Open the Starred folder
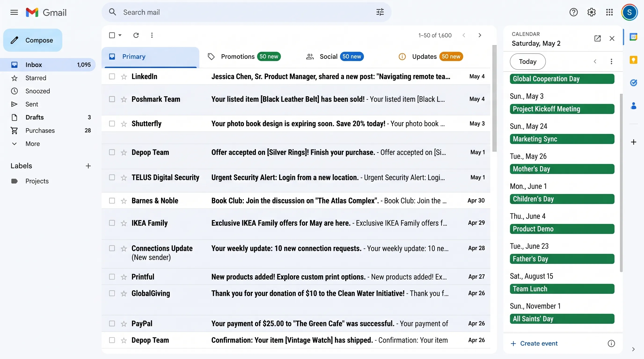 (48, 78)
